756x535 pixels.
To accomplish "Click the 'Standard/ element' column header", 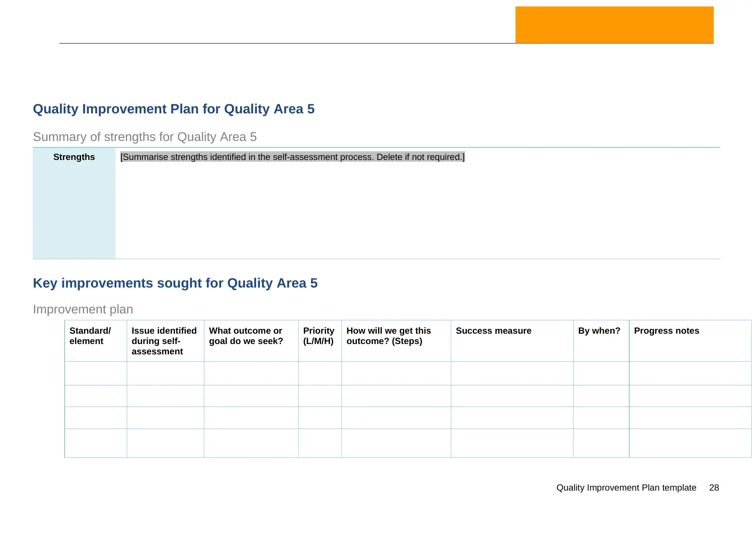I will coord(96,341).
